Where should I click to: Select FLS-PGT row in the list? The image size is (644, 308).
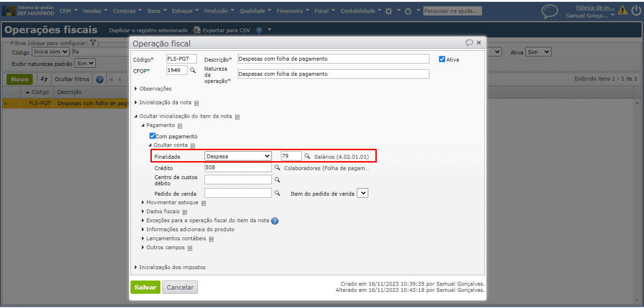coord(65,103)
